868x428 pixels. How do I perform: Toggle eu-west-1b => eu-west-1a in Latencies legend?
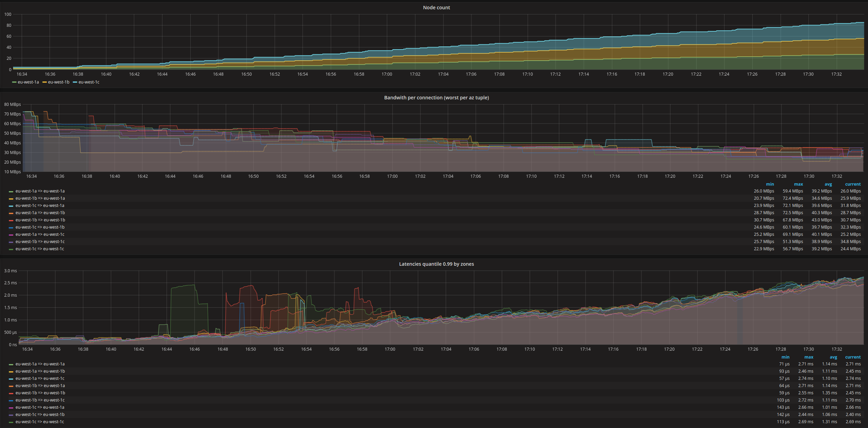coord(40,386)
